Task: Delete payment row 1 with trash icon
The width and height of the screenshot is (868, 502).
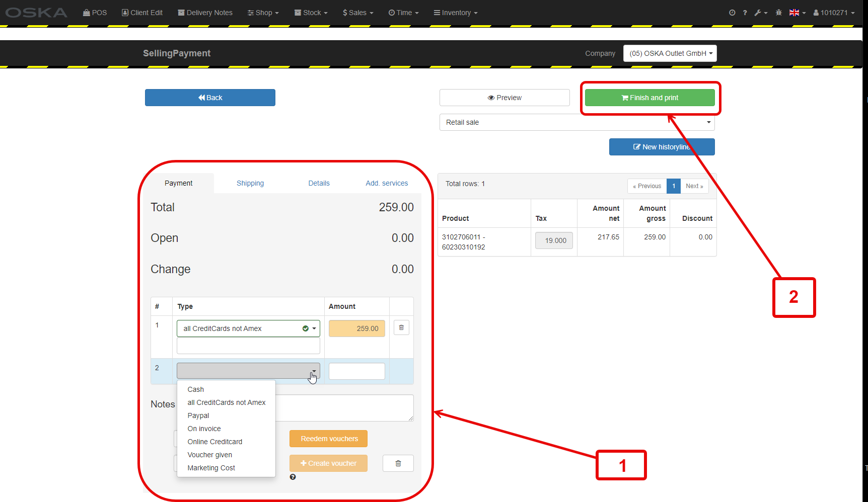Action: pos(401,327)
